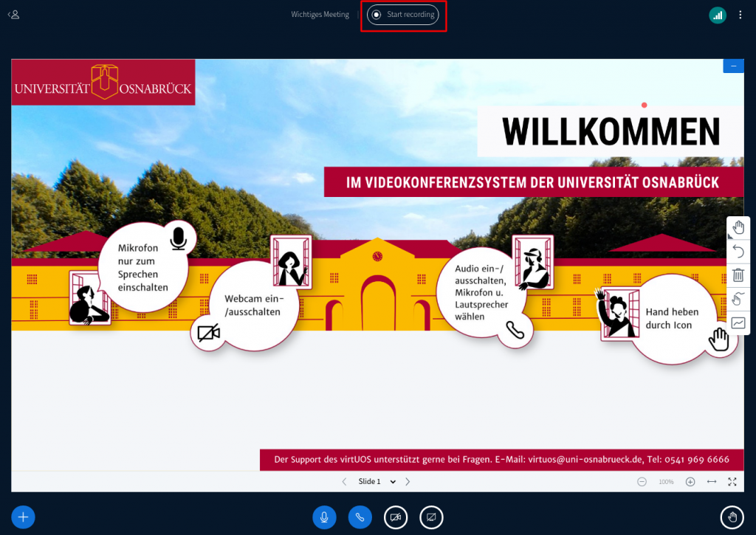Share your webcam

[x=396, y=517]
